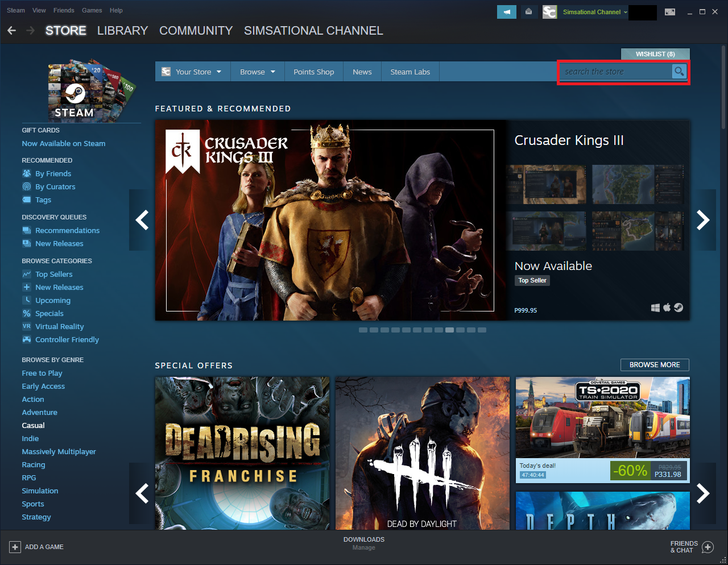Open the Steam menu

(x=16, y=10)
